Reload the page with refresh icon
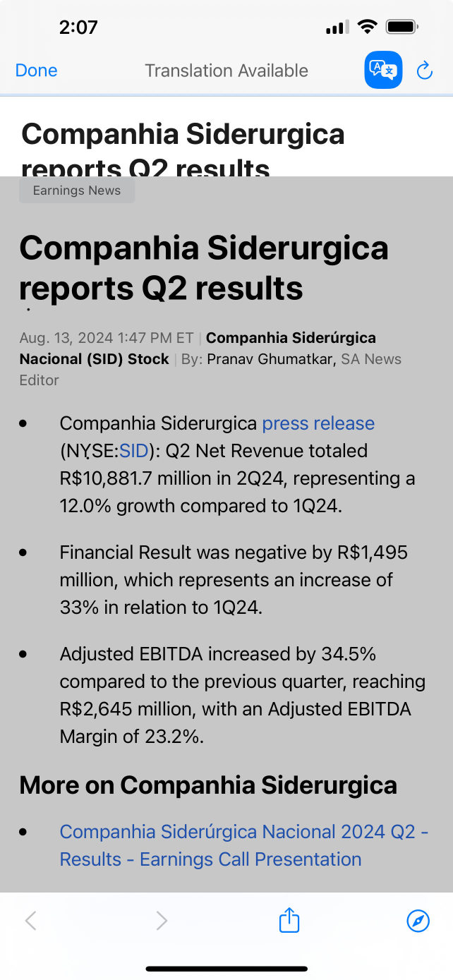 point(424,70)
